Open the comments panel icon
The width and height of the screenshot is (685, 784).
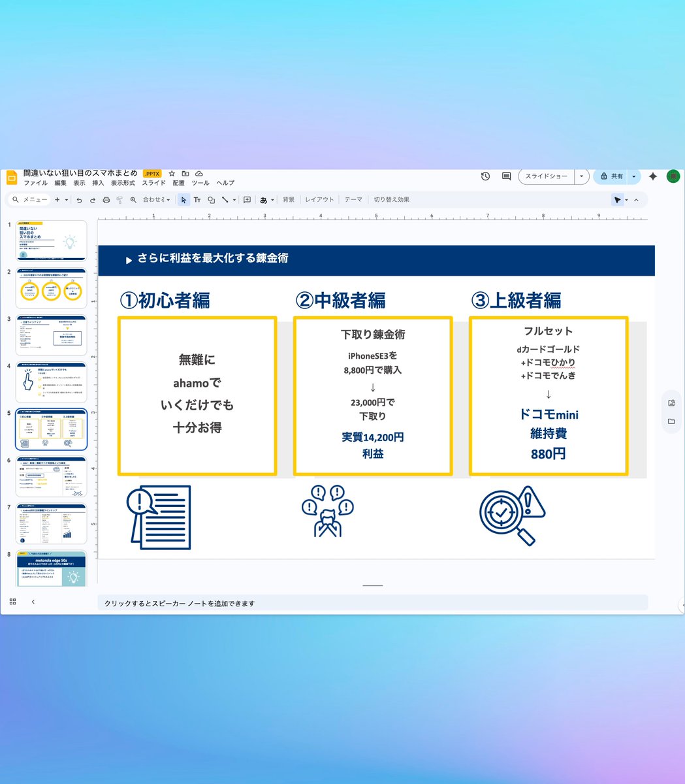(x=506, y=176)
